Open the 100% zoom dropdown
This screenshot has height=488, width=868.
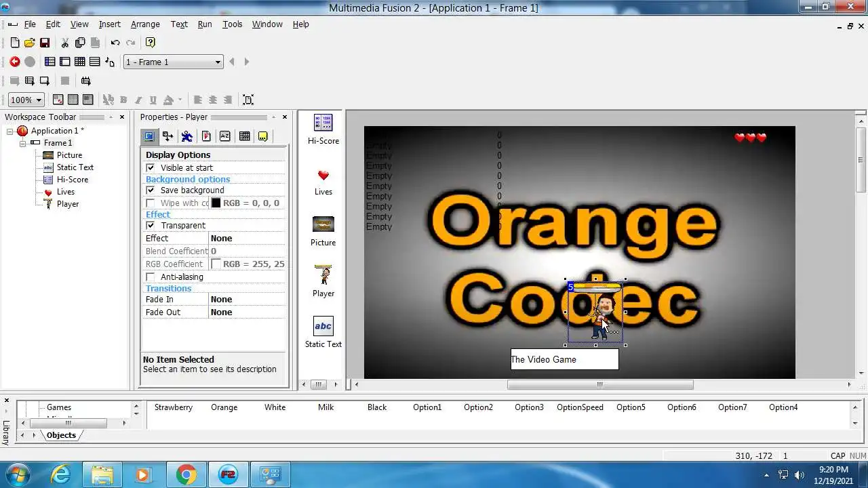coord(26,100)
